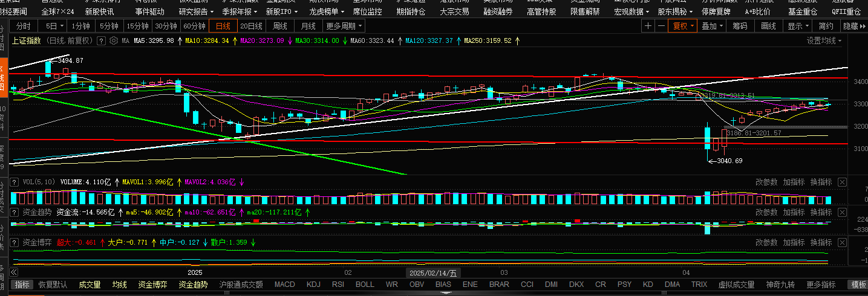The height and width of the screenshot is (296, 868).
Task: Click 恢复默认 at bottom bar
Action: coord(53,285)
